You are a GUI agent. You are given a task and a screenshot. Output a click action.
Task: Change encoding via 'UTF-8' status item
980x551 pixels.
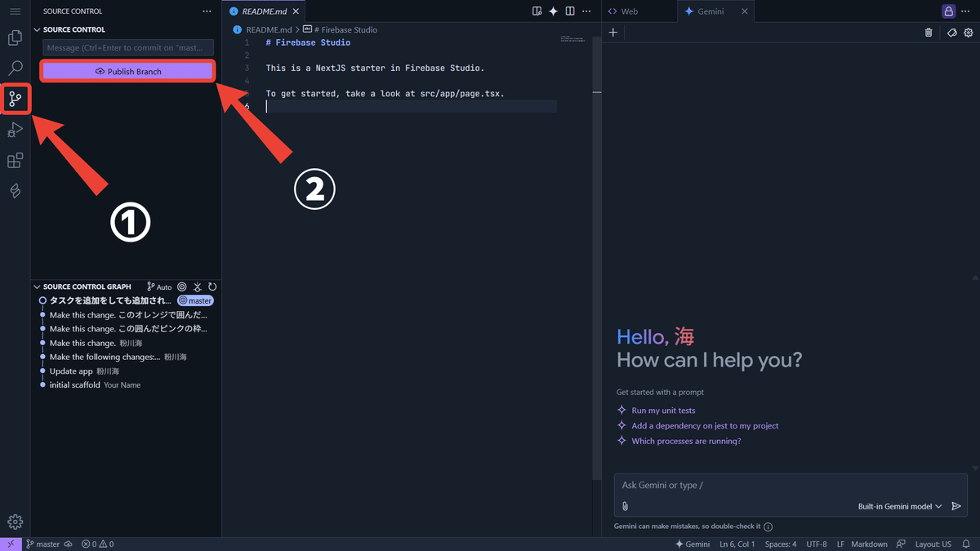pyautogui.click(x=817, y=544)
